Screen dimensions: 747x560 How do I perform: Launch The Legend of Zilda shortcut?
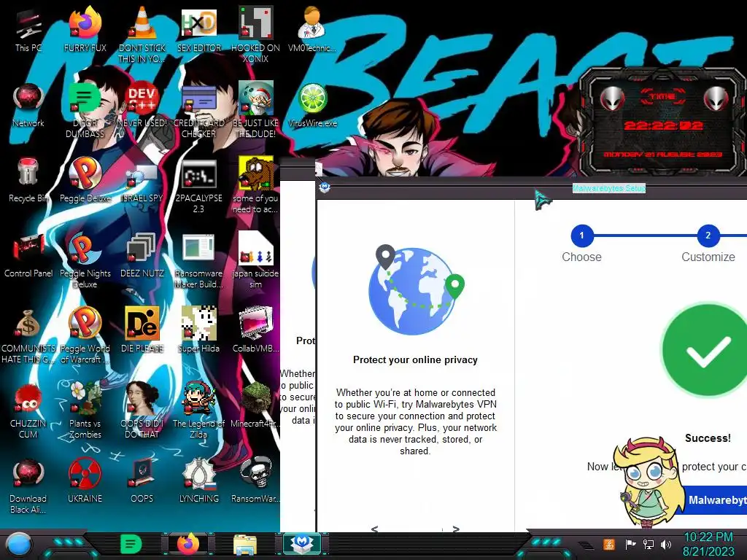198,411
